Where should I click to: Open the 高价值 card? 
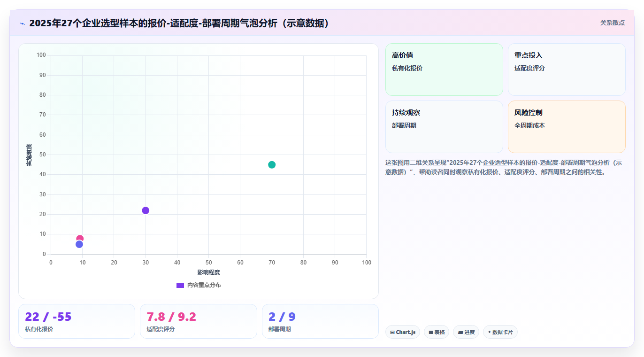444,70
